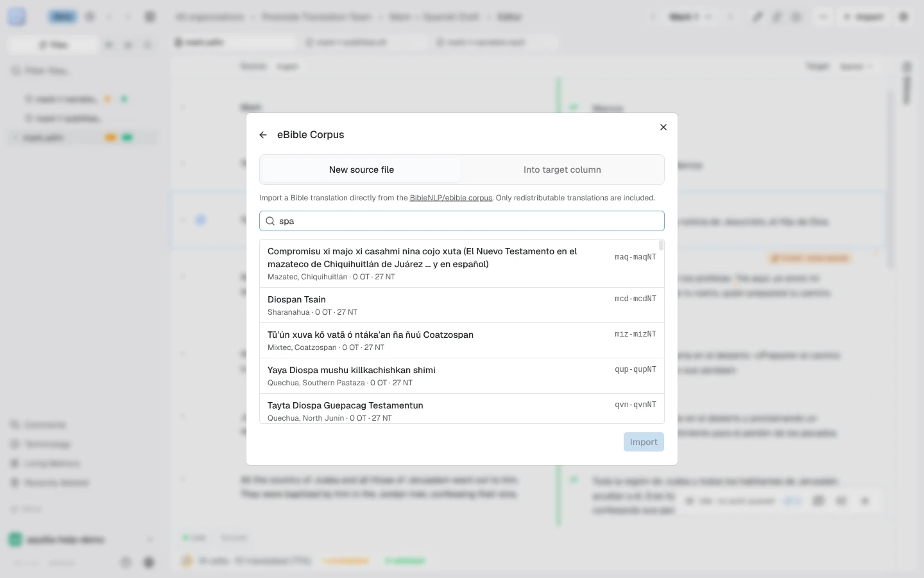Viewport: 924px width, 578px height.
Task: Click the translation list scrollbar thumb
Action: 661,245
